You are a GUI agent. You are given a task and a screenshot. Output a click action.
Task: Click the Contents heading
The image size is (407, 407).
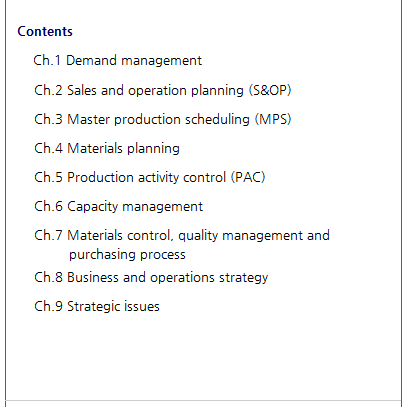pos(45,31)
